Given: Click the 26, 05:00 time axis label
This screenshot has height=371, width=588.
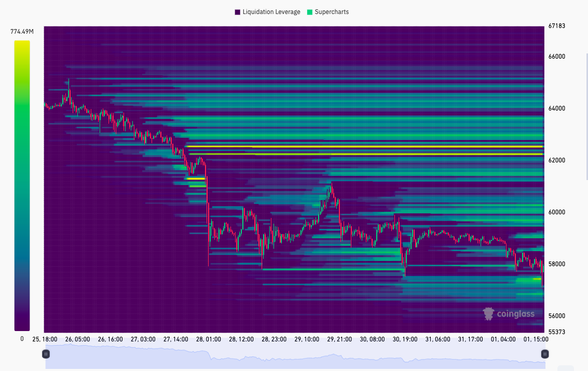Looking at the screenshot, I should point(78,339).
